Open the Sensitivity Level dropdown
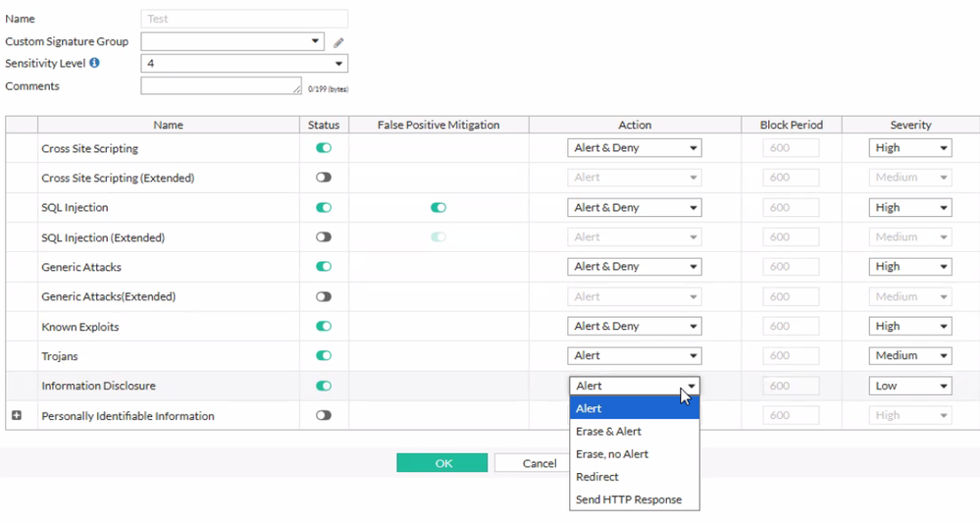The image size is (980, 523). (244, 64)
